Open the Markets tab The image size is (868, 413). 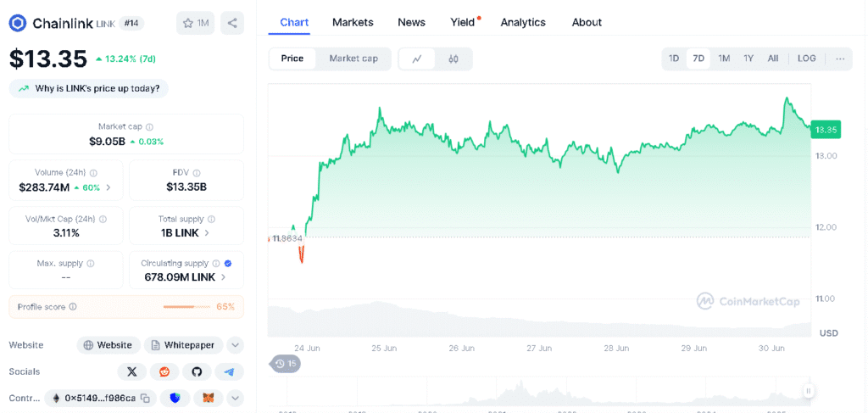pyautogui.click(x=353, y=23)
